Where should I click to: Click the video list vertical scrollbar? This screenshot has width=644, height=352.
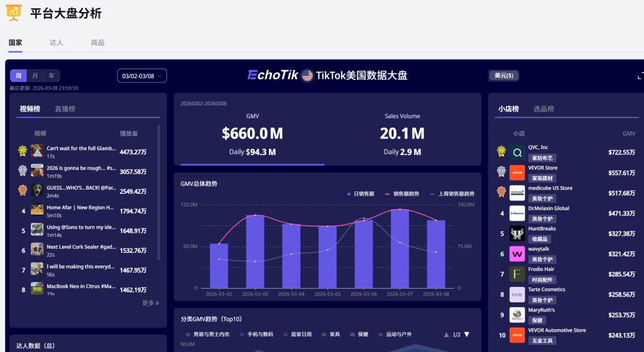tap(159, 192)
